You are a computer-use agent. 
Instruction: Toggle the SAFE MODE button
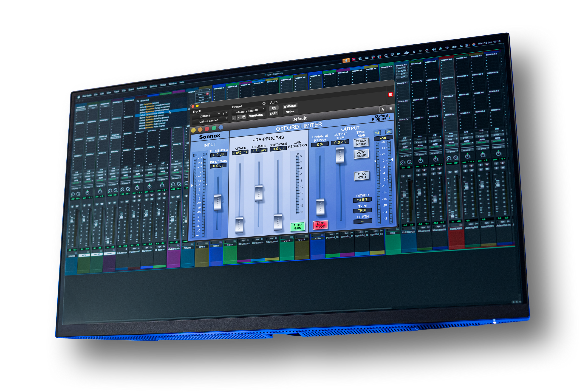(x=320, y=225)
